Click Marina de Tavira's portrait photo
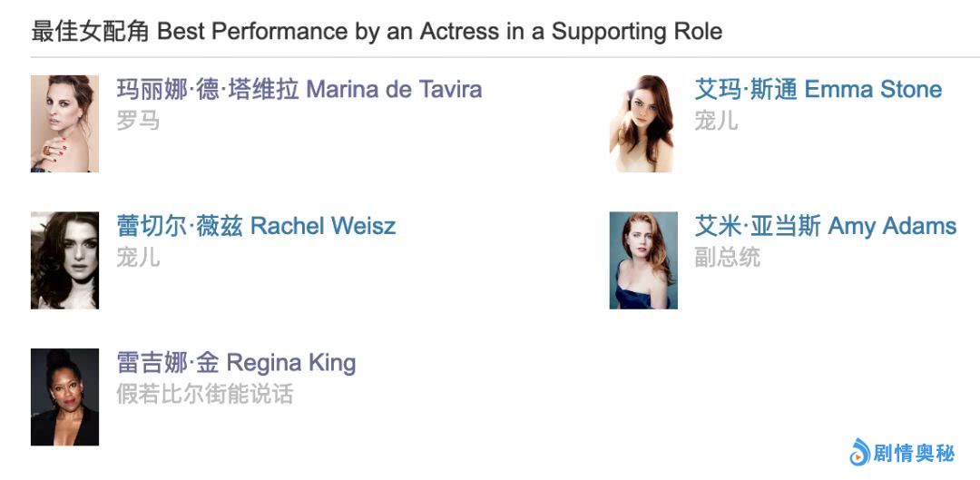 coord(64,123)
